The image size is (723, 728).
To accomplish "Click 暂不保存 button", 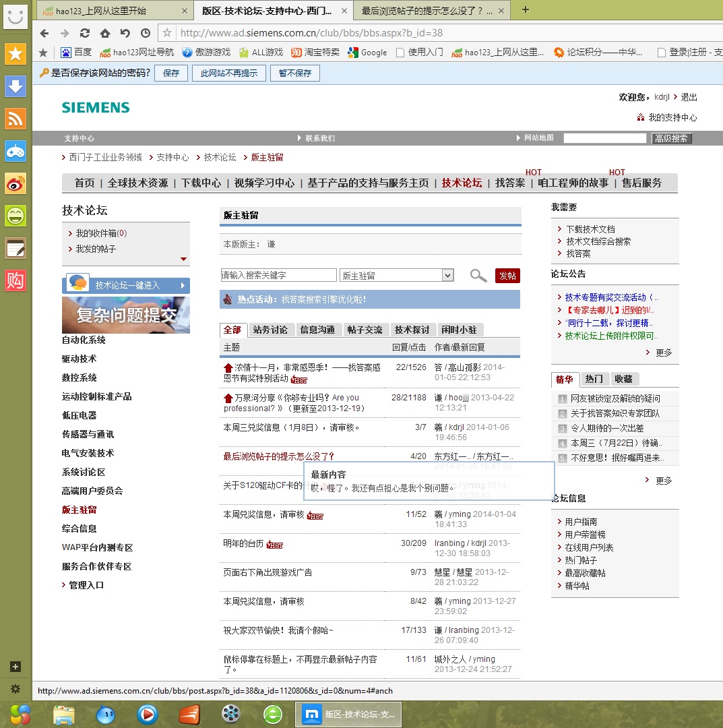I will 295,73.
